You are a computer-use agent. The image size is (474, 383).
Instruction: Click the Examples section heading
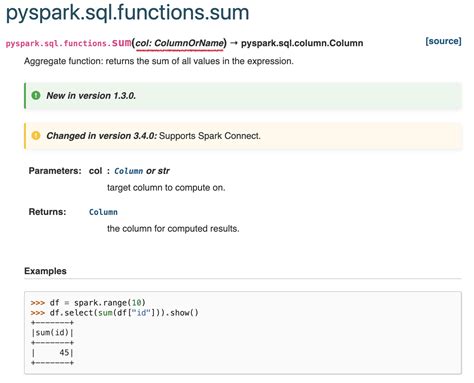coord(45,271)
